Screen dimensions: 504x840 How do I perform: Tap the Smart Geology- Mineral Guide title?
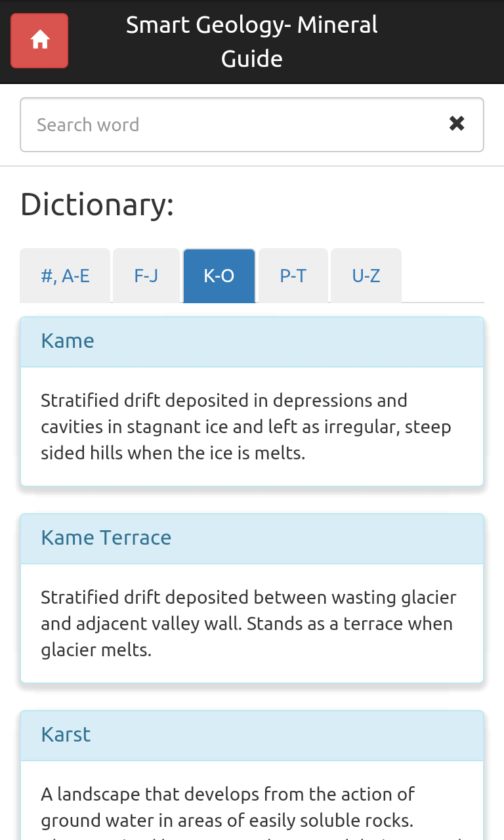coord(252,42)
